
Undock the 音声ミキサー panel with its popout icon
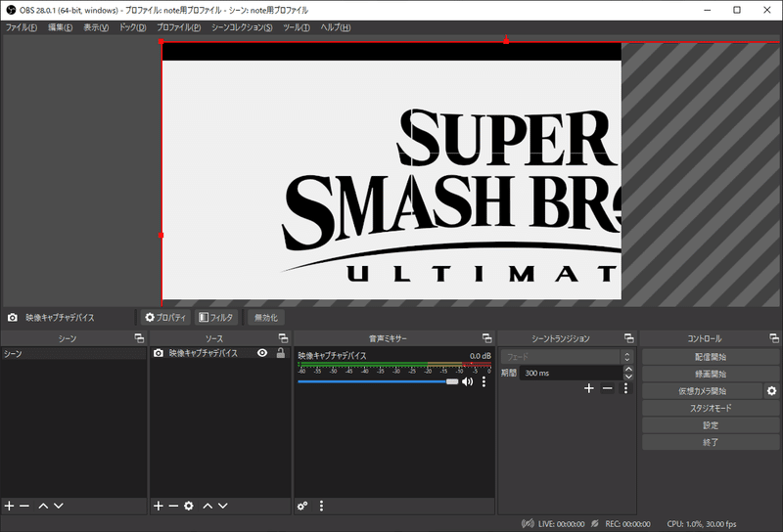point(486,338)
